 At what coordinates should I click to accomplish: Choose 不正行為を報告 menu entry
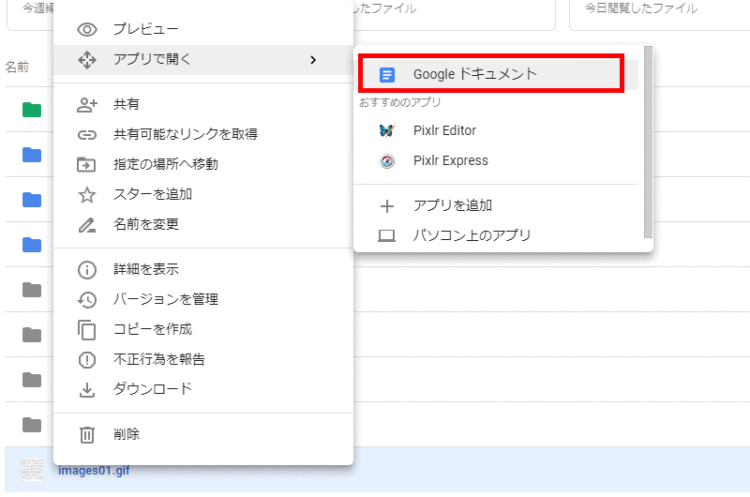coord(159,359)
